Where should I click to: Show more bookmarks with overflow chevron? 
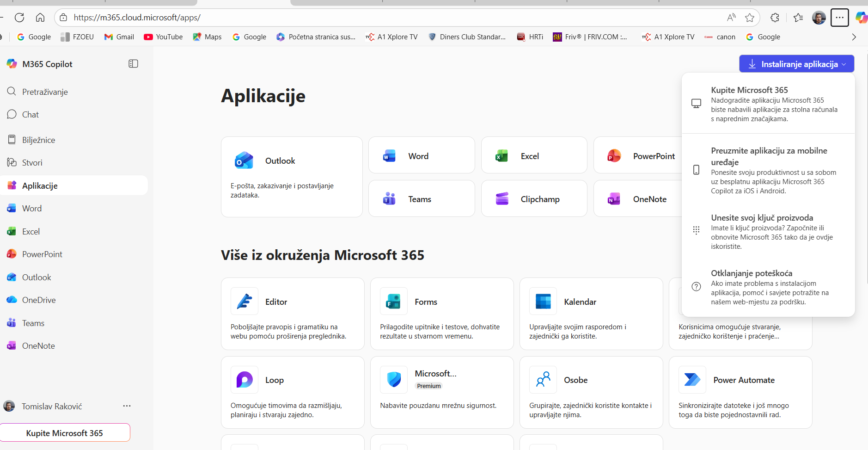click(854, 37)
